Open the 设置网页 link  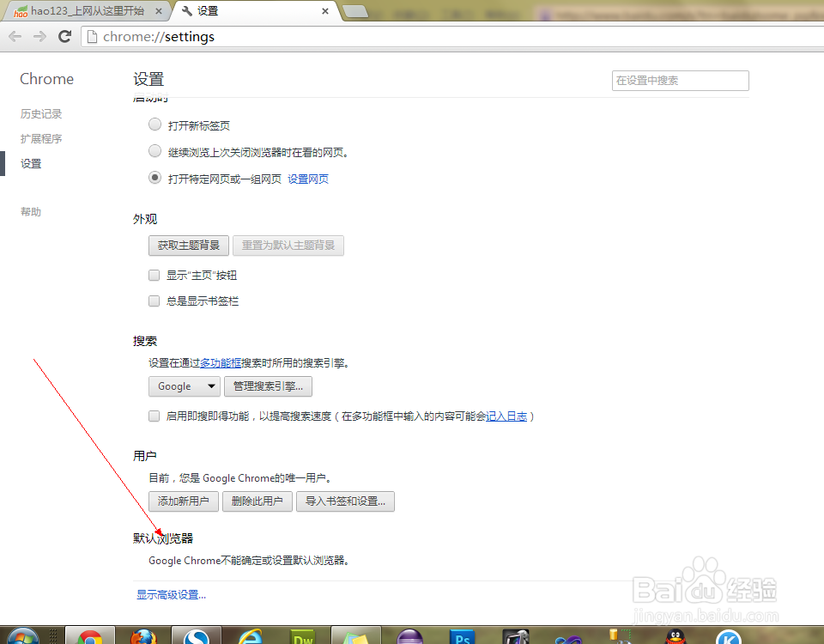point(307,179)
